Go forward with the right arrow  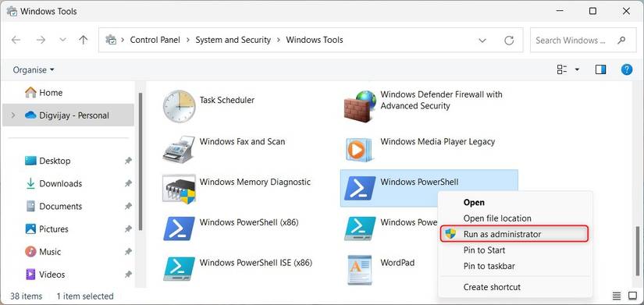click(x=41, y=40)
